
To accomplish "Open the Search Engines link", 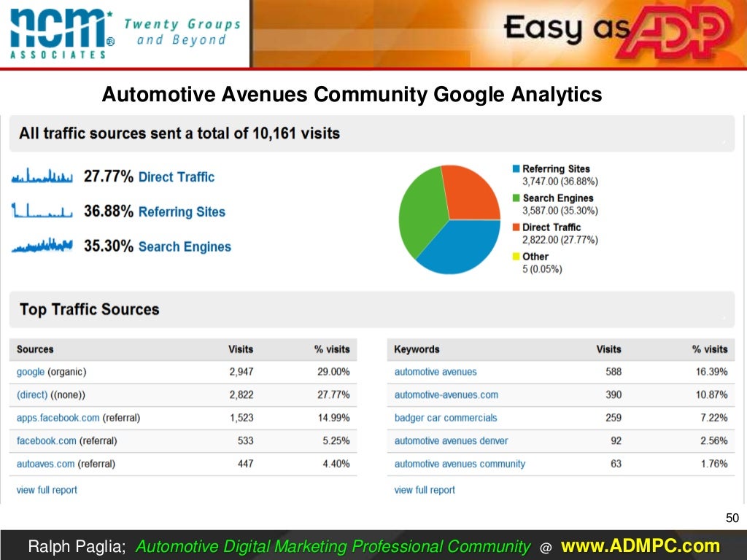I will tap(185, 246).
